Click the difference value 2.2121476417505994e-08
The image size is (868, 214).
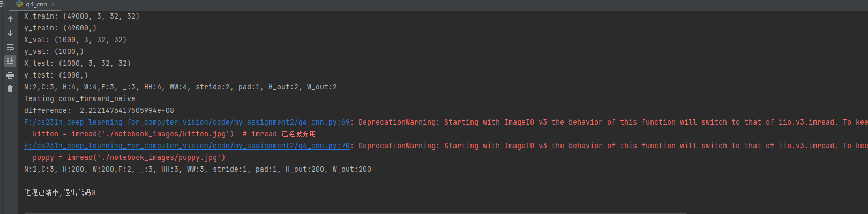[126, 111]
